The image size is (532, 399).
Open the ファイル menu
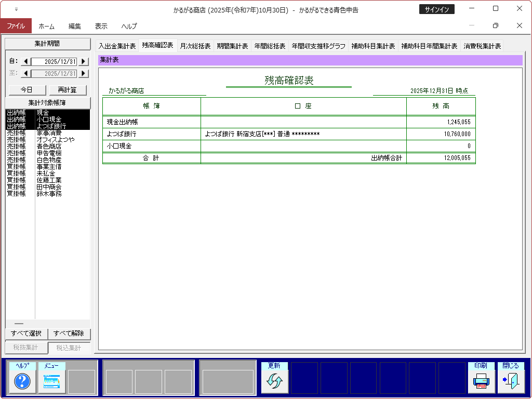16,26
